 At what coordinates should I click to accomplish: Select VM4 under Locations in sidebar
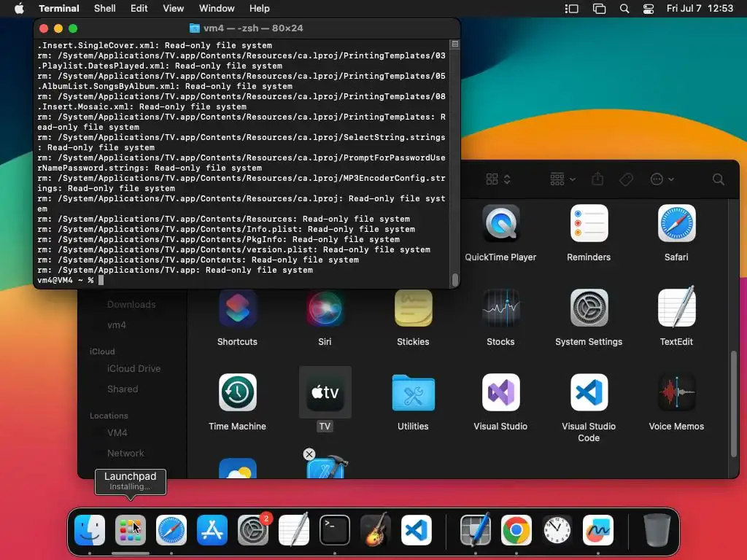[x=117, y=432]
